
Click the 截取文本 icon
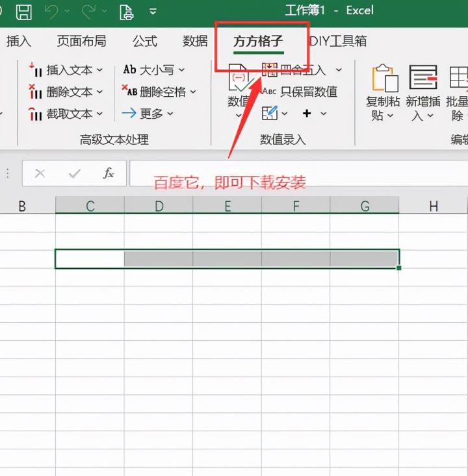coord(36,114)
